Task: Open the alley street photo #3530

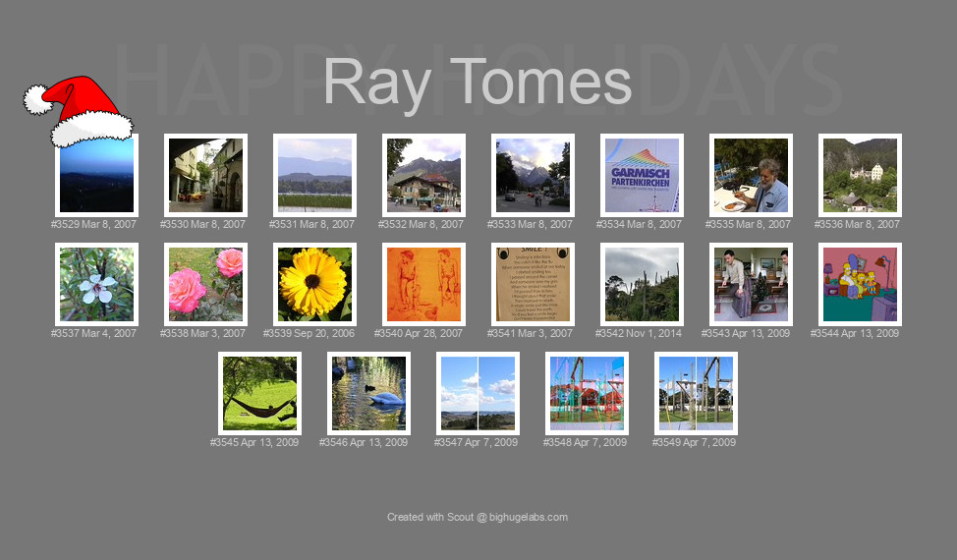Action: pos(205,175)
